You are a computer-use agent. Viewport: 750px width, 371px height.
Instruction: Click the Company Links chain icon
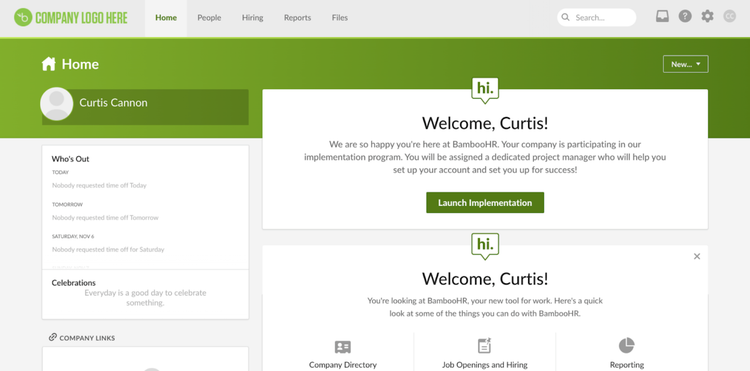(x=53, y=338)
